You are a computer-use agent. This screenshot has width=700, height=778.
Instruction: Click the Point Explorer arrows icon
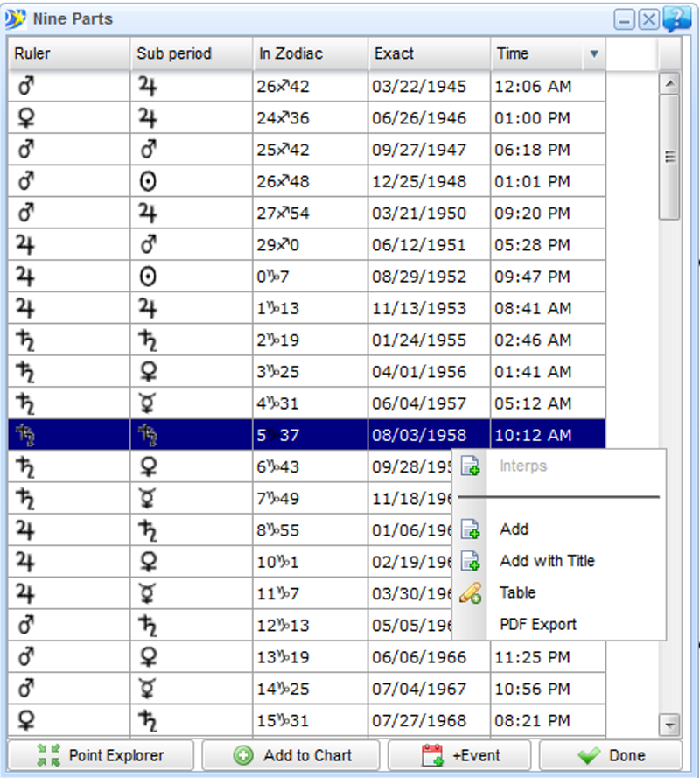click(47, 755)
